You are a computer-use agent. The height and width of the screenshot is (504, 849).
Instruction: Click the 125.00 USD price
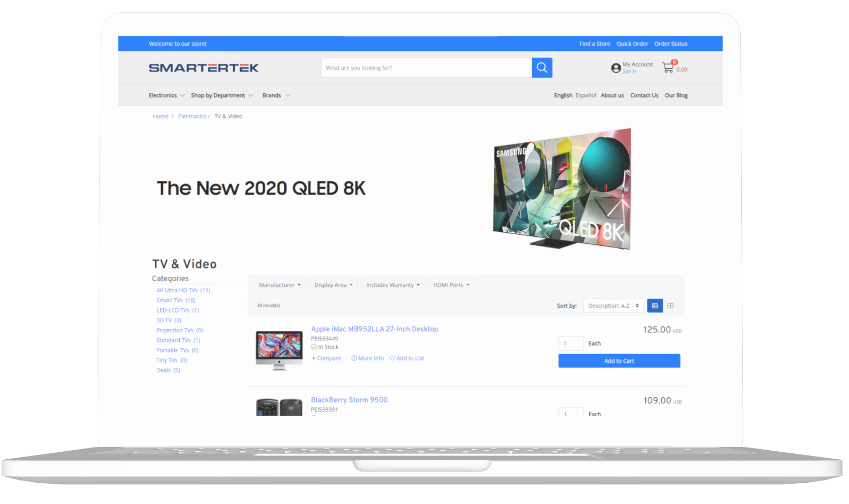(662, 330)
